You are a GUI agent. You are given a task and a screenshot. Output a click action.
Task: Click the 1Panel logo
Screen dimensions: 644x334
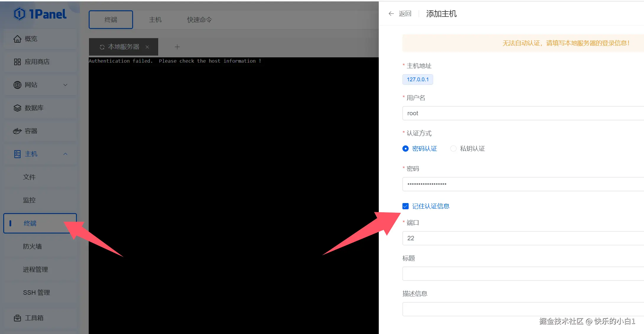[x=40, y=14]
